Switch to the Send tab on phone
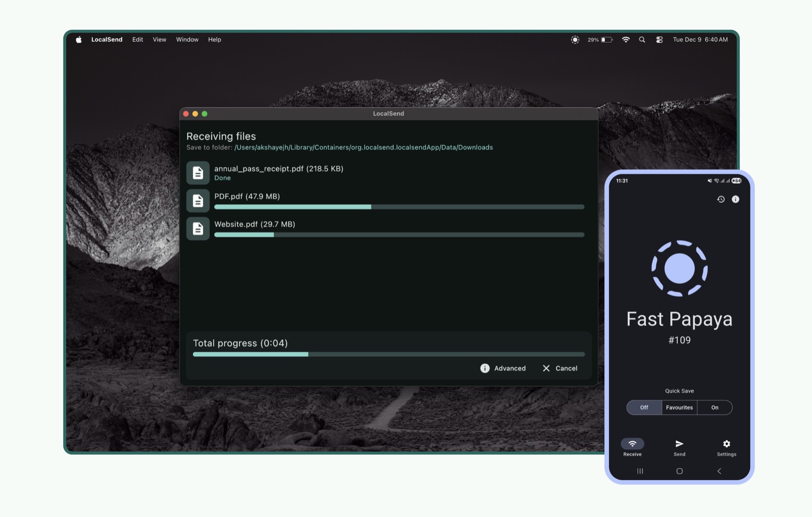812x517 pixels. tap(680, 447)
